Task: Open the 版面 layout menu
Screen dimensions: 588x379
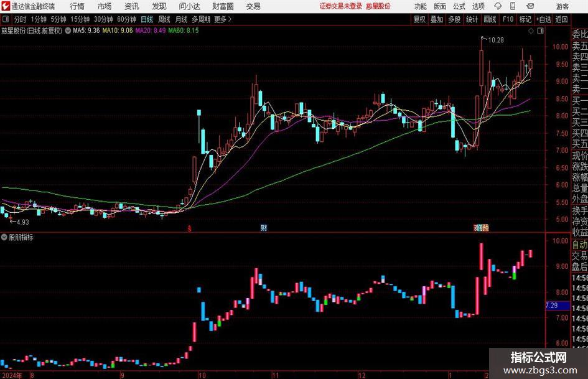Action: pyautogui.click(x=439, y=6)
